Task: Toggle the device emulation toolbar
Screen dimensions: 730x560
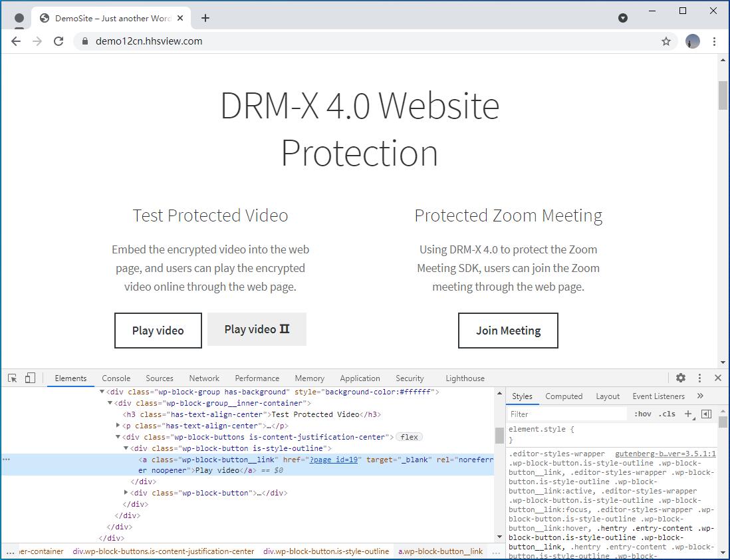Action: 29,377
